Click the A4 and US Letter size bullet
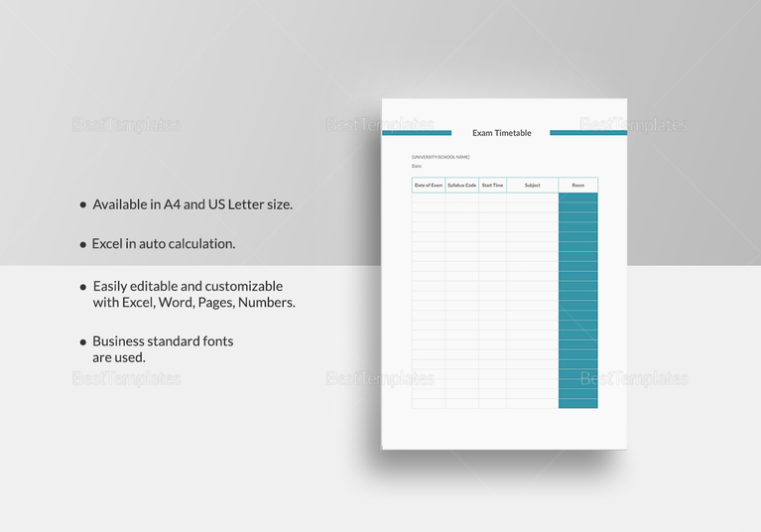The width and height of the screenshot is (761, 532). (192, 204)
